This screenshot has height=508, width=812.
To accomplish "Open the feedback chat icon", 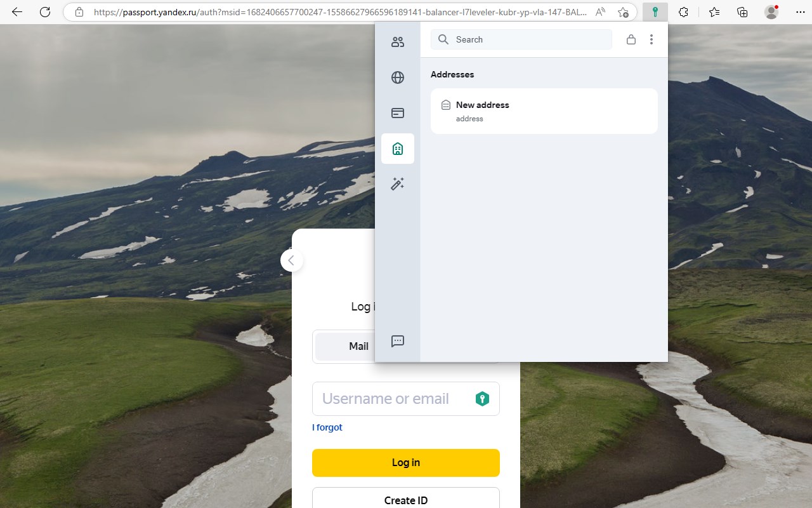I will click(x=398, y=341).
